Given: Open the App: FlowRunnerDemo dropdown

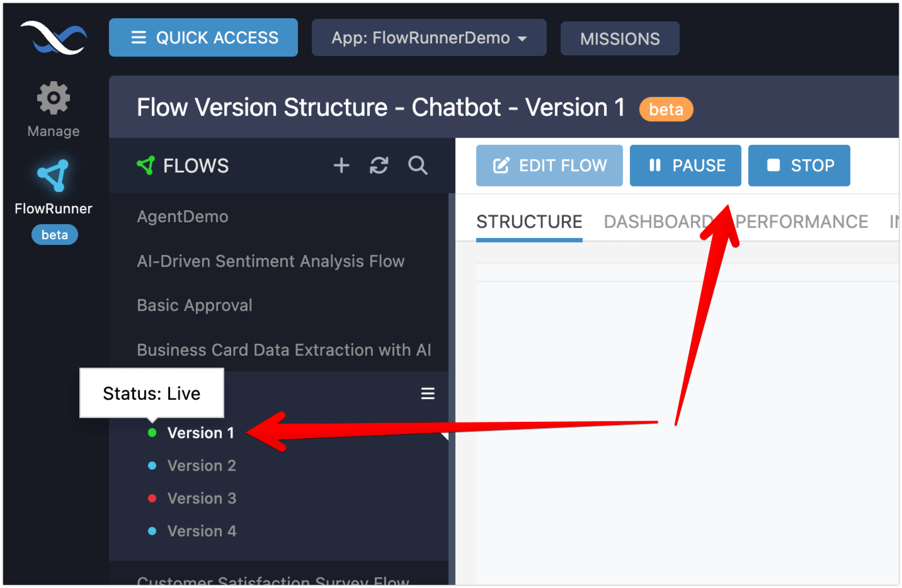Looking at the screenshot, I should tap(429, 38).
